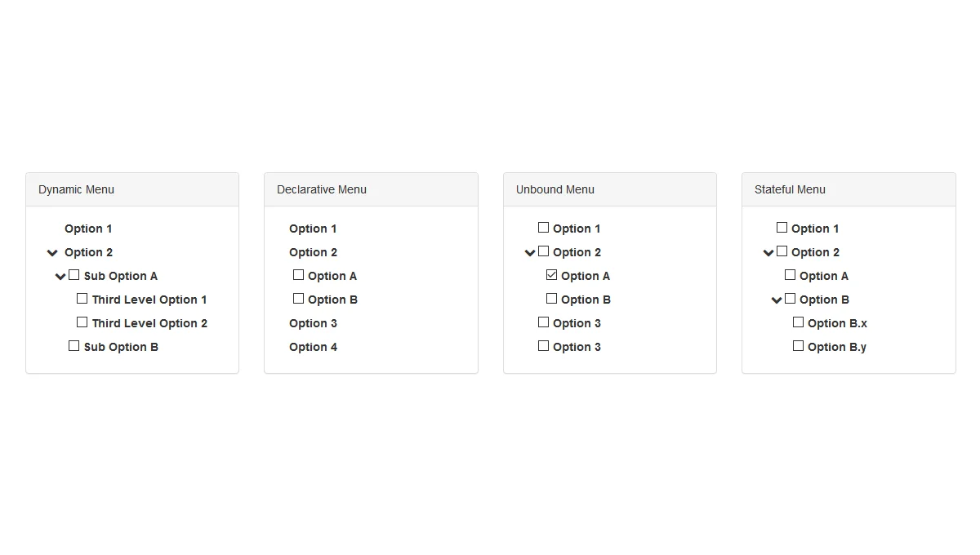
Task: Check the Sub Option A checkbox in Dynamic Menu
Action: pos(73,275)
